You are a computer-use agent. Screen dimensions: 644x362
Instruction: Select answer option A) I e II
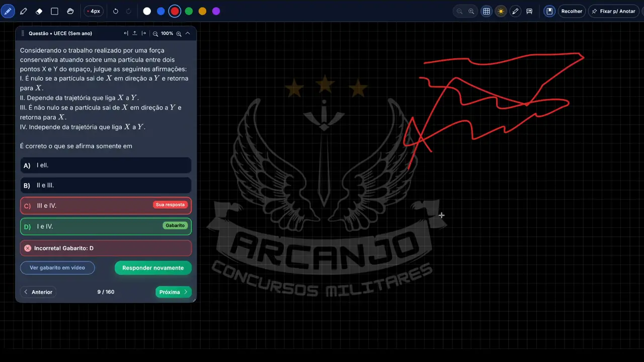coord(106,165)
